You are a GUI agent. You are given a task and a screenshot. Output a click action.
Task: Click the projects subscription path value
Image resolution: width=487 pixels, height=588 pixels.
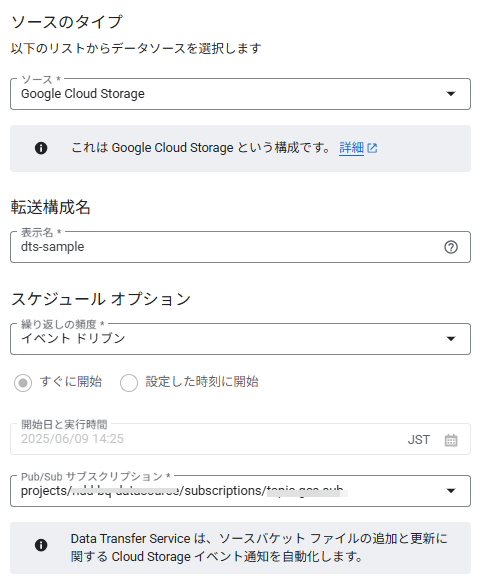[183, 490]
